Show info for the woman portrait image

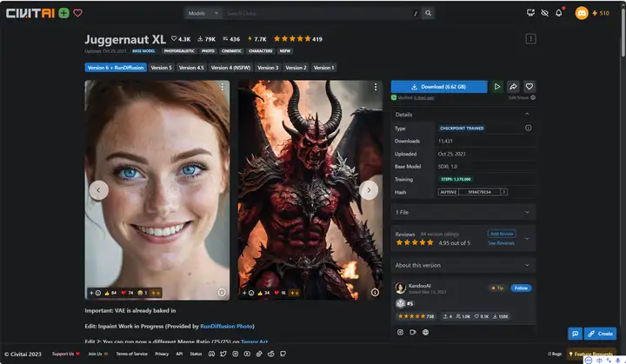coord(222,293)
